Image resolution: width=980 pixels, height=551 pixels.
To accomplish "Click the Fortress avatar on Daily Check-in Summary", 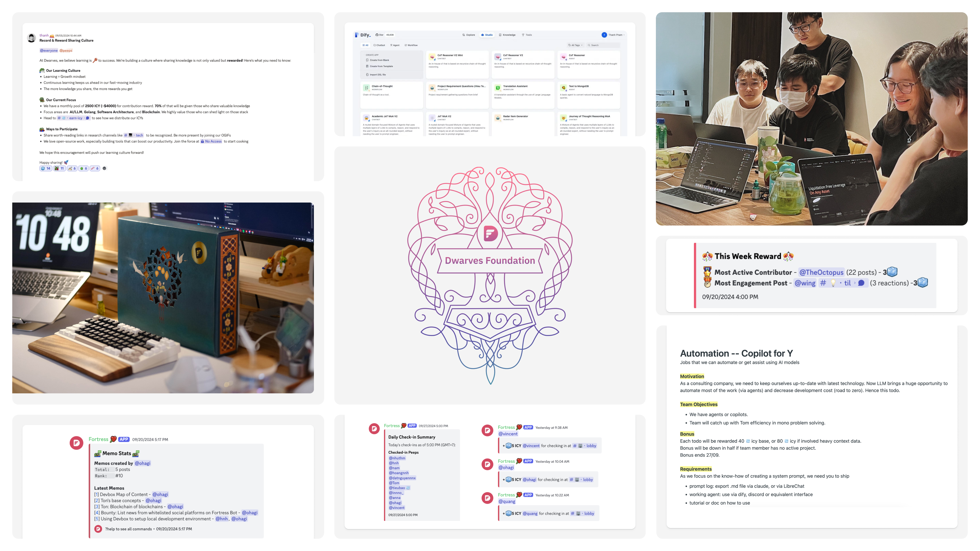I will coord(374,429).
